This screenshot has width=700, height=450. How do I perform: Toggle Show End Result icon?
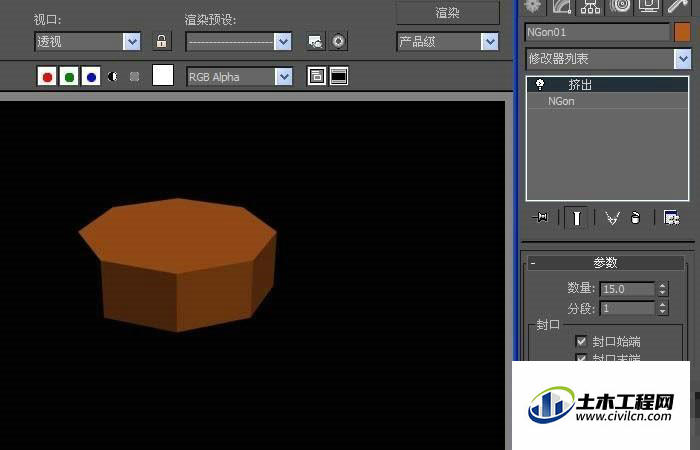click(x=576, y=218)
